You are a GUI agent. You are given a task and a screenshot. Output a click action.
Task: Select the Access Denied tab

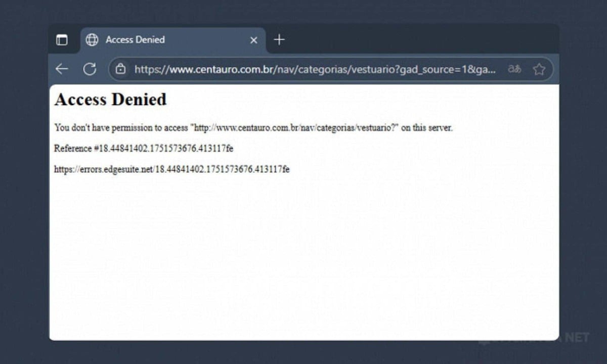pos(172,40)
